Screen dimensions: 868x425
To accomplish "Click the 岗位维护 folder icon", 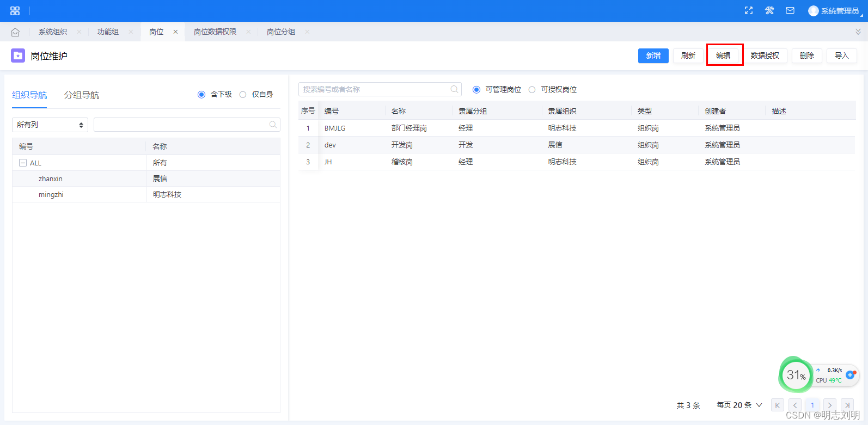I will [x=18, y=56].
